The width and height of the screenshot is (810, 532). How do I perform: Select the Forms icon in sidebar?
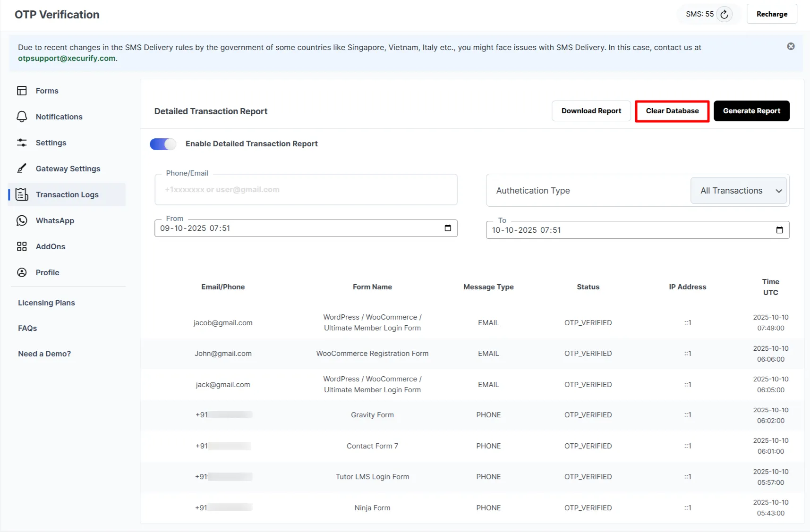point(22,91)
